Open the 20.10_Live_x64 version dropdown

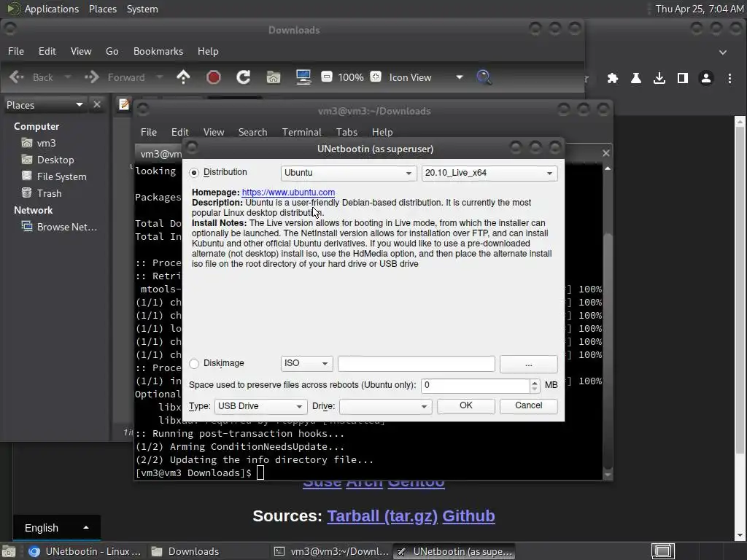[x=489, y=173]
